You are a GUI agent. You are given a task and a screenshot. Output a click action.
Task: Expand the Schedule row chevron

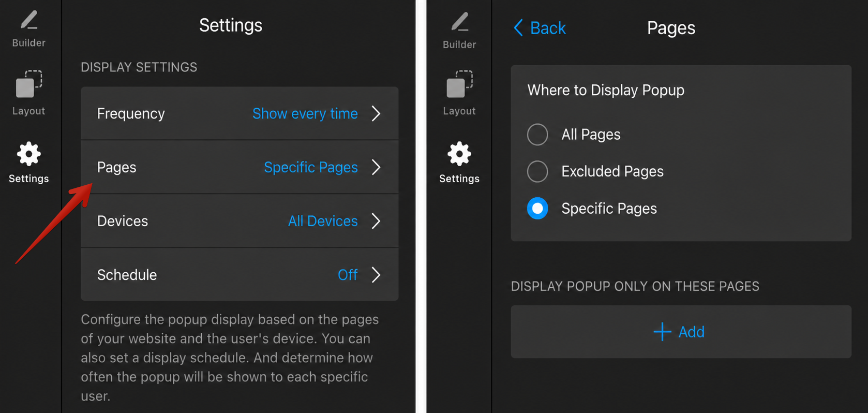click(376, 275)
